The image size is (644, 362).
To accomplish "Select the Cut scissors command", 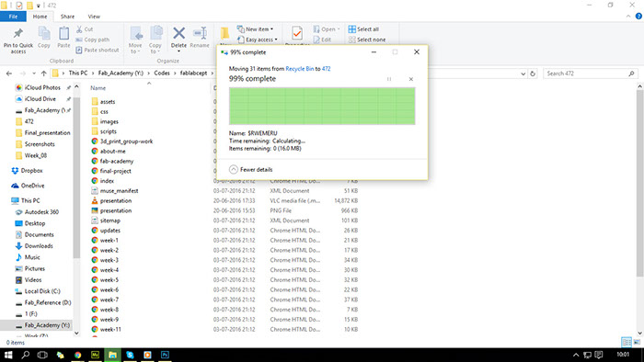I will [85, 29].
